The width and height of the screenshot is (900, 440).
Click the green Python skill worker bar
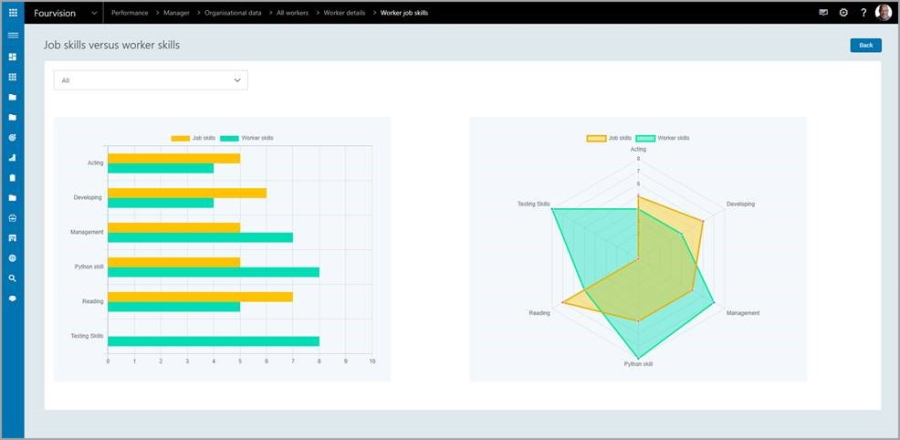pyautogui.click(x=214, y=272)
